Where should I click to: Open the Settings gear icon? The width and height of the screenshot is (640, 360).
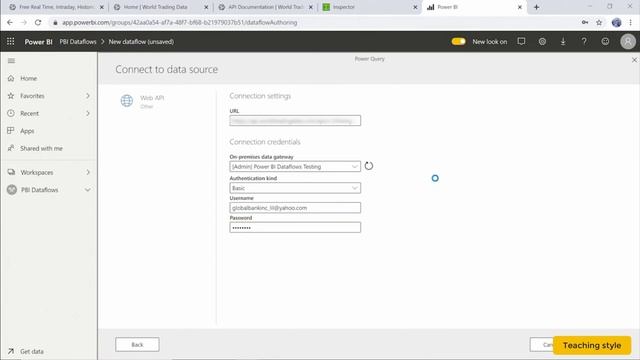click(x=542, y=42)
